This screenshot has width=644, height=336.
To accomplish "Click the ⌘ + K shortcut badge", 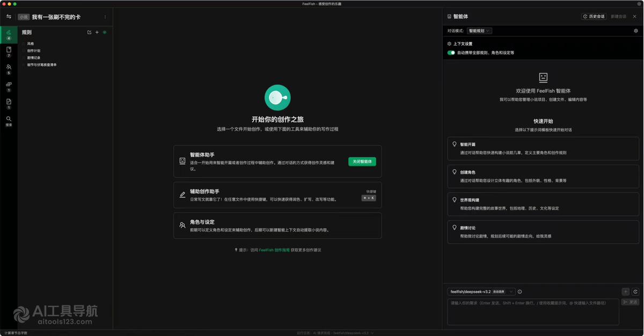I will (369, 198).
